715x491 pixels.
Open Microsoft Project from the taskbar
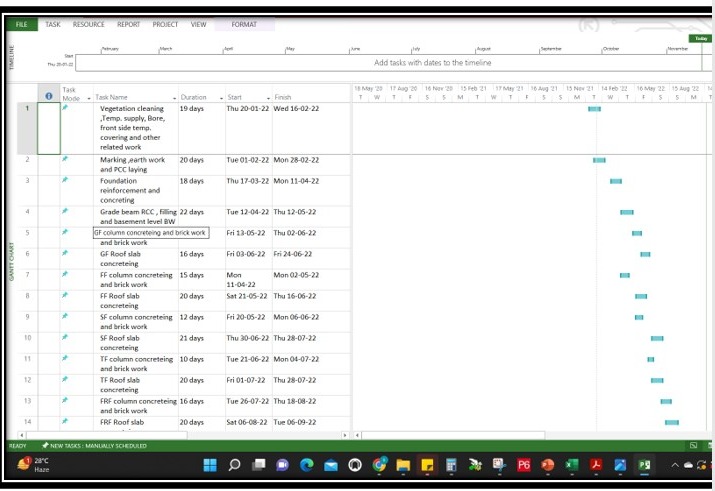coord(645,465)
